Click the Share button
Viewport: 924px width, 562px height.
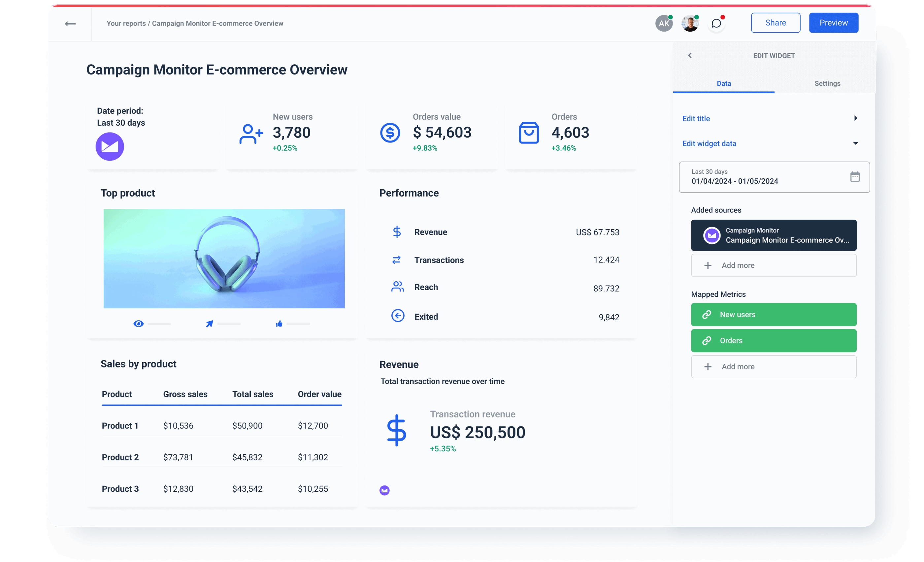point(775,22)
